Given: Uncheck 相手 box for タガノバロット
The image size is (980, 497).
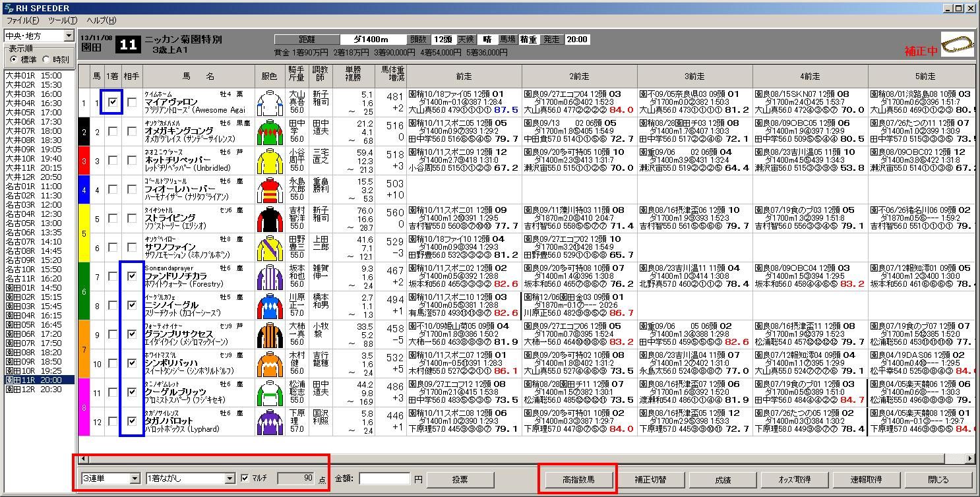Looking at the screenshot, I should (x=132, y=422).
